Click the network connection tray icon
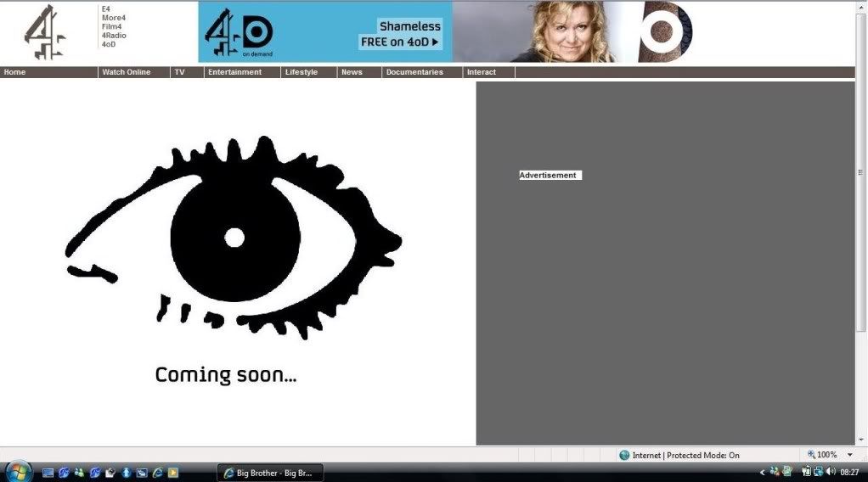Viewport: 868px width, 482px height. point(819,472)
